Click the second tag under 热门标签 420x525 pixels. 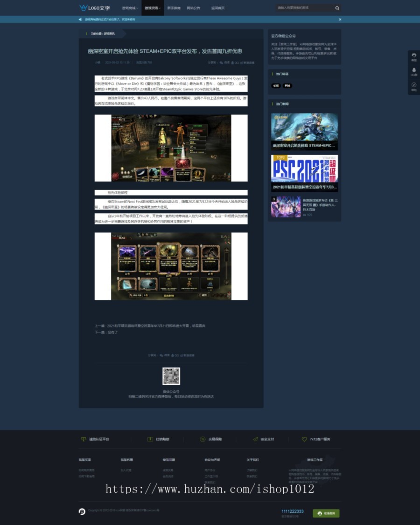[287, 86]
